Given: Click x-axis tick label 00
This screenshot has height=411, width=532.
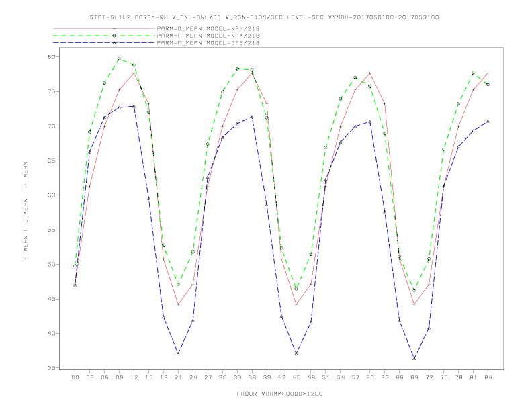Looking at the screenshot, I should pyautogui.click(x=75, y=377).
